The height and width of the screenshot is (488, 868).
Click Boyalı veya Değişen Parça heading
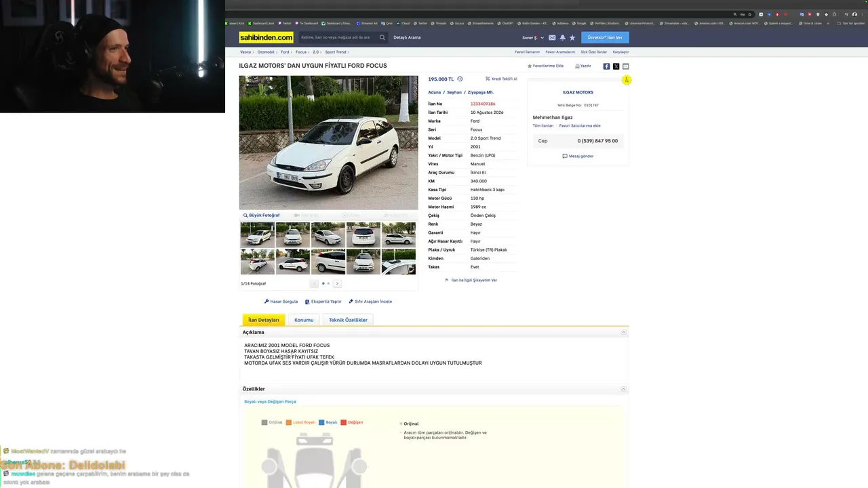pyautogui.click(x=270, y=402)
